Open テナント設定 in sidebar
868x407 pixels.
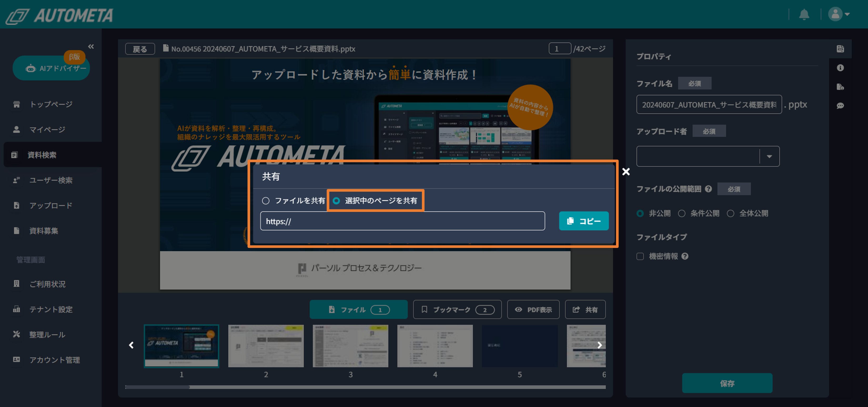click(51, 309)
